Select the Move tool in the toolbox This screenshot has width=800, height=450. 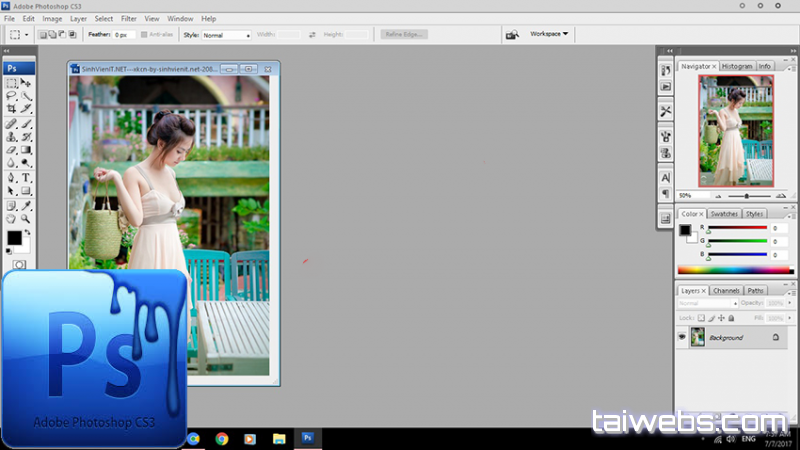(x=27, y=83)
